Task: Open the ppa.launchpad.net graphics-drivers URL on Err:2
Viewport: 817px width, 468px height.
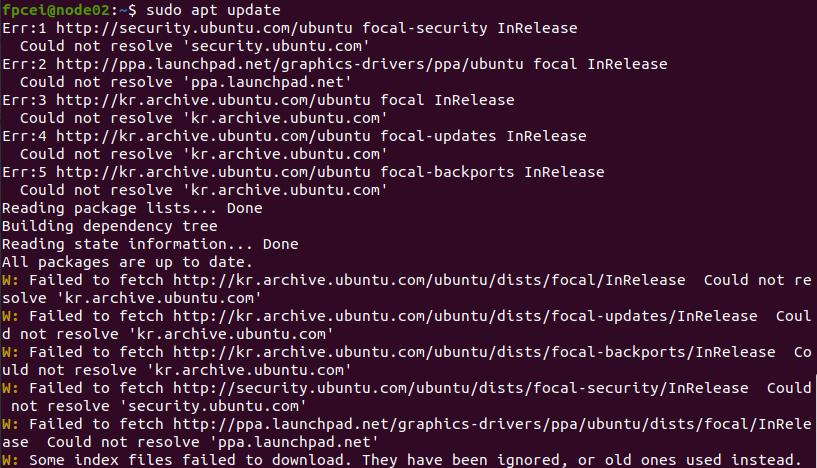Action: click(289, 64)
